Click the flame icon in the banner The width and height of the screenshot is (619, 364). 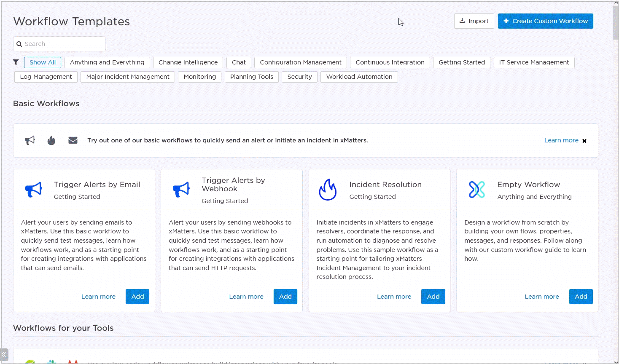[x=51, y=140]
